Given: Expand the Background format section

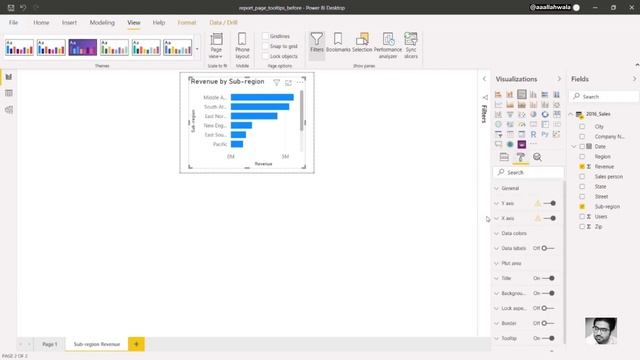Looking at the screenshot, I should (x=497, y=293).
